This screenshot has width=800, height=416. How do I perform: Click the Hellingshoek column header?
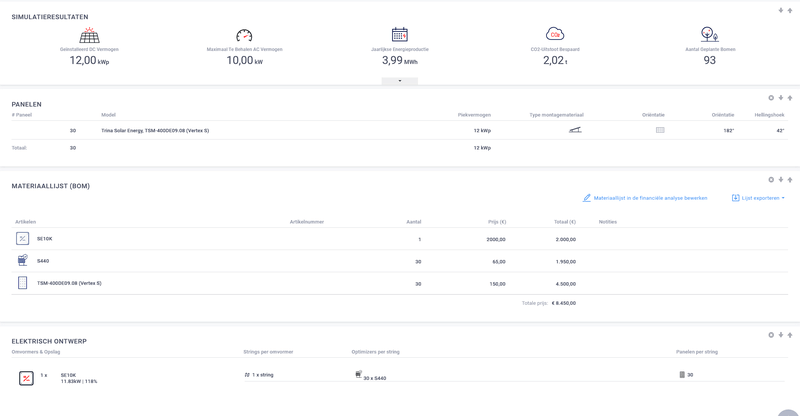[769, 115]
